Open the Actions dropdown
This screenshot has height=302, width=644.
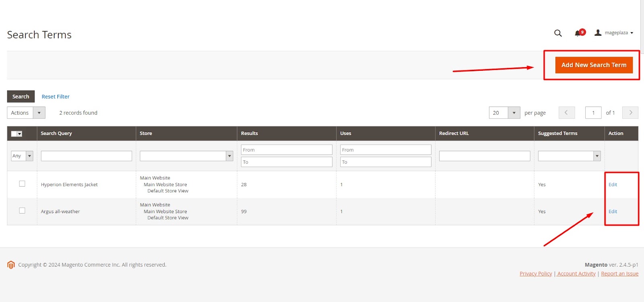[x=26, y=113]
